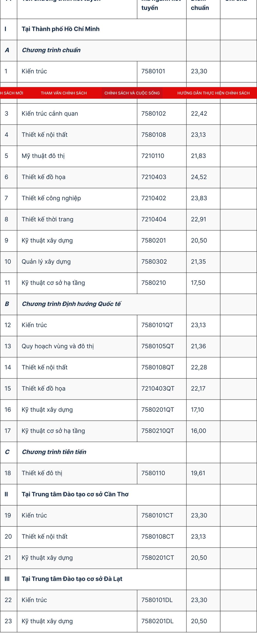Select code 7580108CT in the table
This screenshot has height=644, width=257.
tap(158, 537)
